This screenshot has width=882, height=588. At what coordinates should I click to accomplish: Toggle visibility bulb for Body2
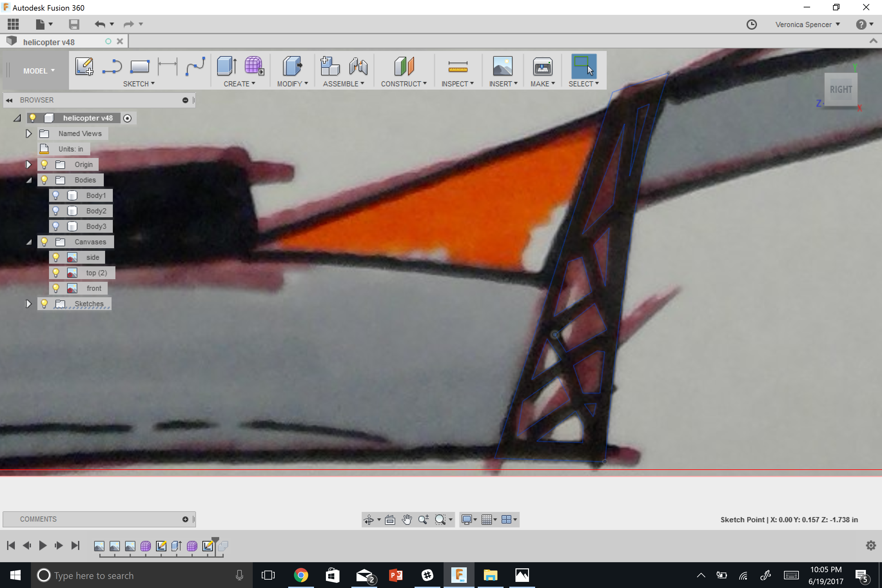pos(56,211)
